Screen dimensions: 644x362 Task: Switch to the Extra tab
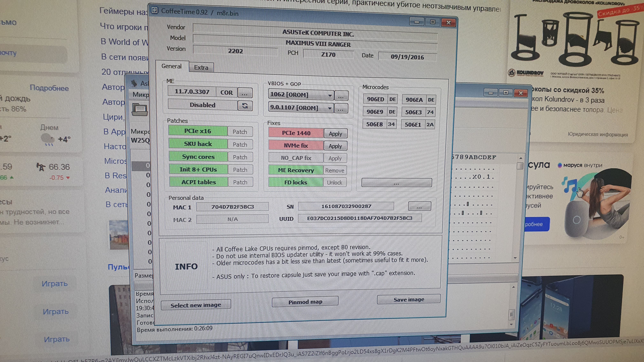pyautogui.click(x=201, y=68)
